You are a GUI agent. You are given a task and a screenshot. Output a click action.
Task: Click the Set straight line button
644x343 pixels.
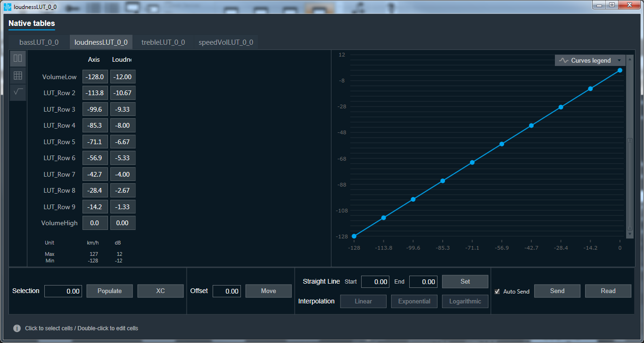click(465, 281)
